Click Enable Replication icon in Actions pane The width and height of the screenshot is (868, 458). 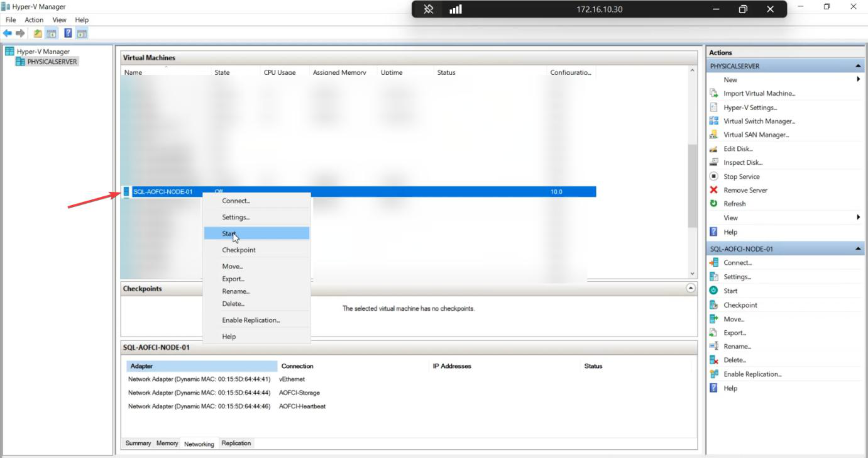coord(713,374)
